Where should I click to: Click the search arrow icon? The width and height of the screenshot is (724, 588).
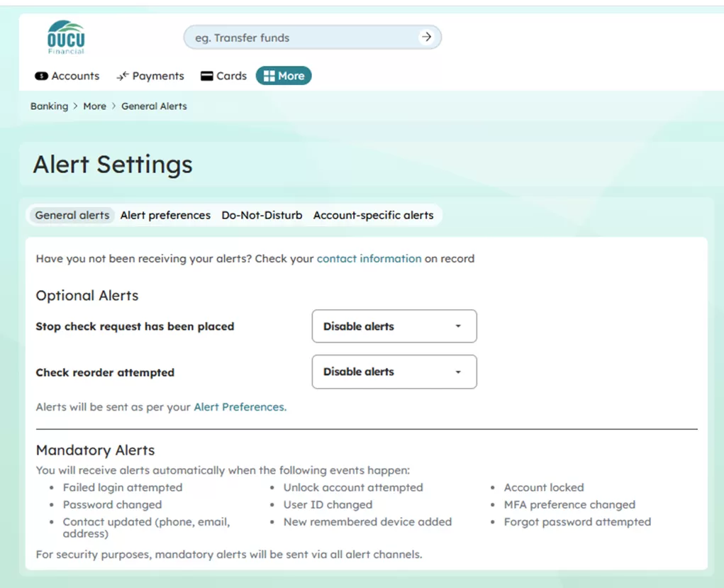coord(425,37)
